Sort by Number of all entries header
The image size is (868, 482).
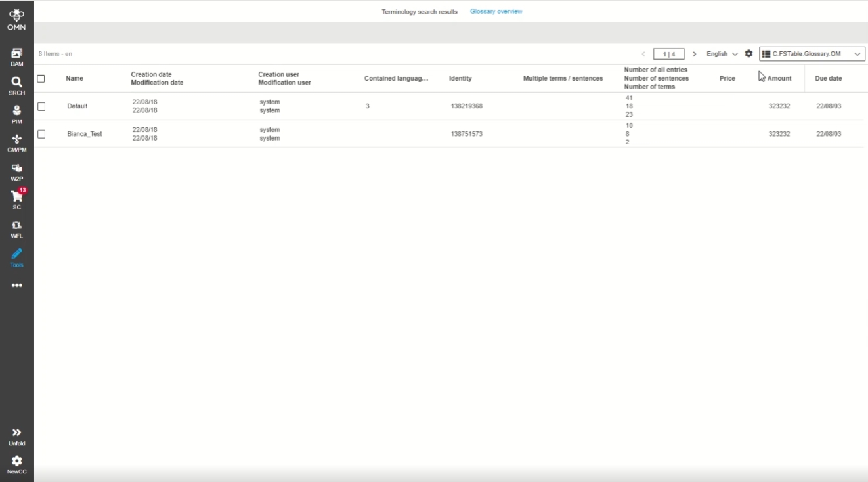(656, 70)
